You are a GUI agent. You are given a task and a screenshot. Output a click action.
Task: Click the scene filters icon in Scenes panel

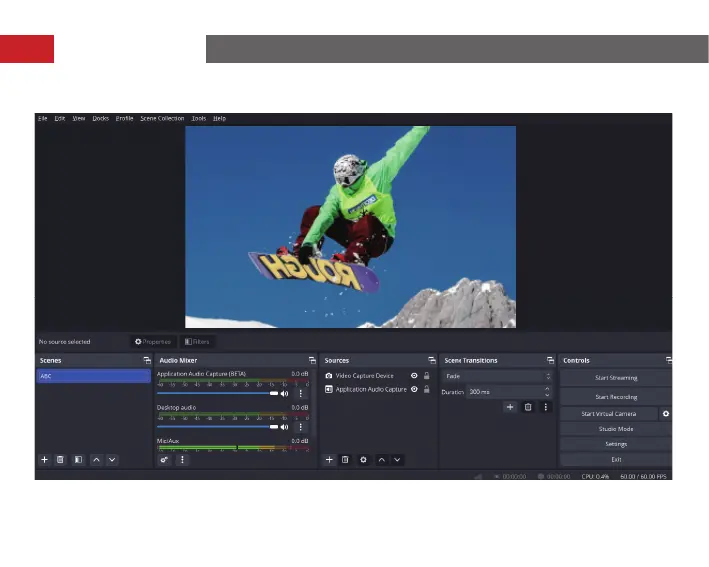click(x=77, y=459)
